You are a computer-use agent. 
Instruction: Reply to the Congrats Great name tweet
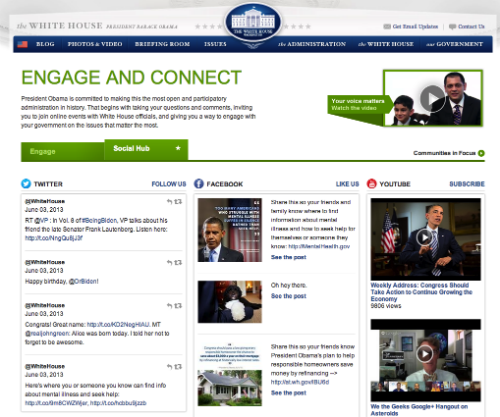(169, 306)
